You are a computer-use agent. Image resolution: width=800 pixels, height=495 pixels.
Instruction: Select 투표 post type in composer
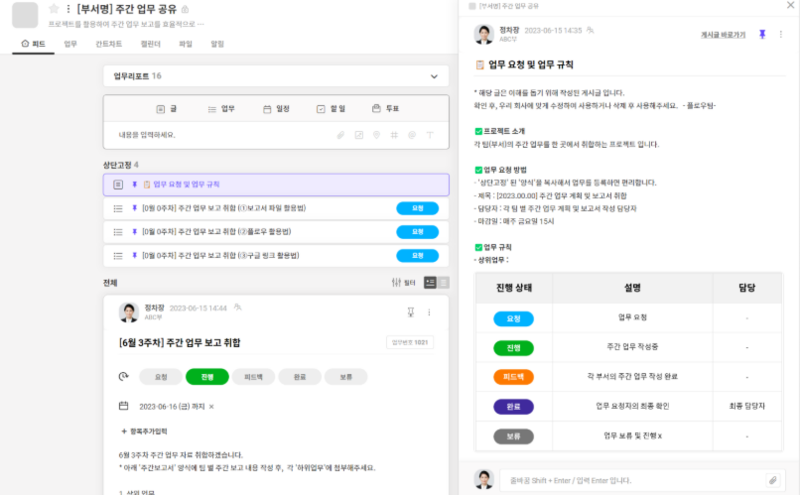click(386, 109)
